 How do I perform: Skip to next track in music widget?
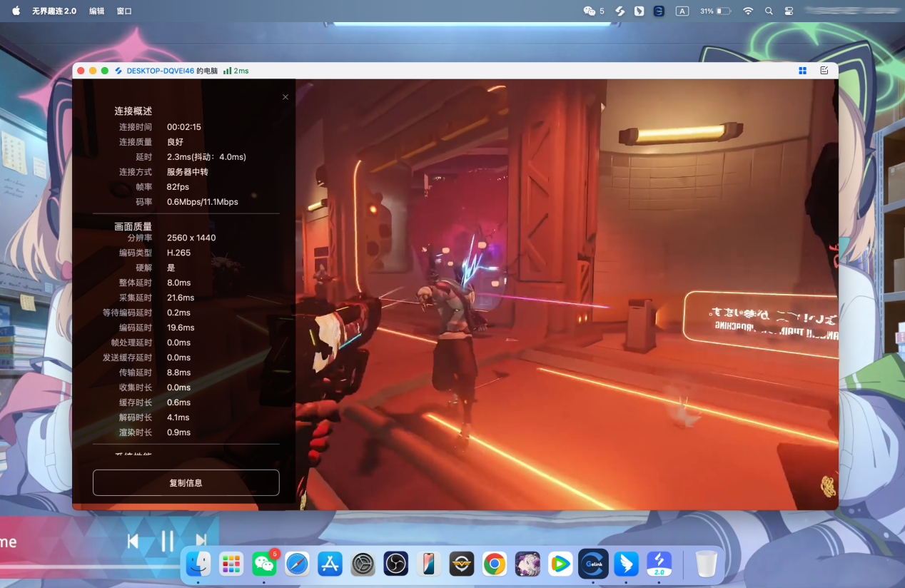click(x=201, y=541)
